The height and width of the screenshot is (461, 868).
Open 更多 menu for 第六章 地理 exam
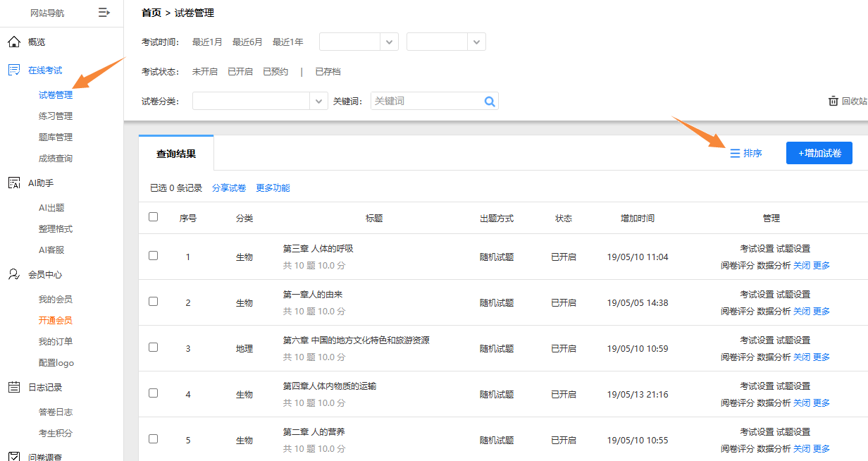click(x=821, y=357)
